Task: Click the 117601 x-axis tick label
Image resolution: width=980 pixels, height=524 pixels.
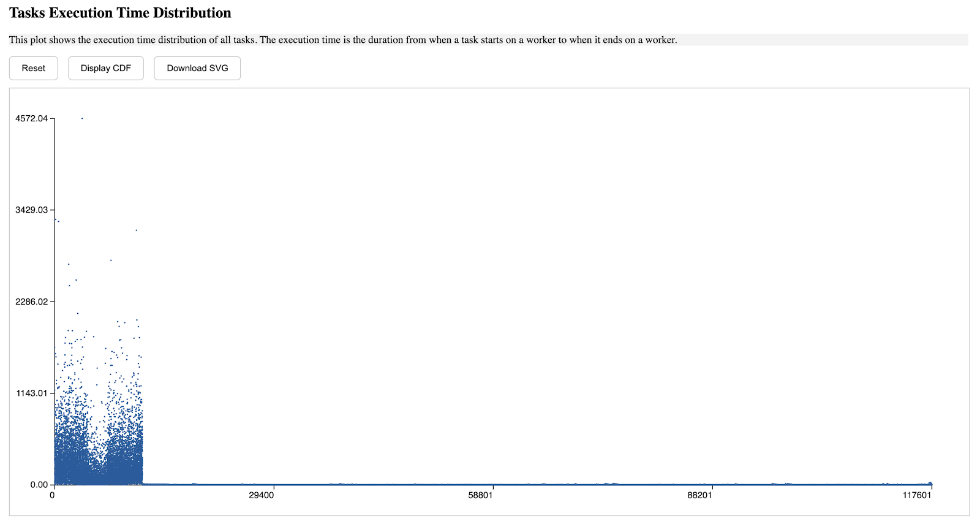Action: coord(917,495)
